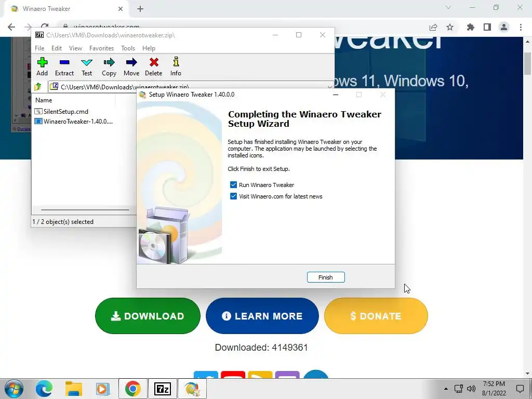The width and height of the screenshot is (532, 399).
Task: Open Chrome tab search chevron
Action: click(448, 7)
